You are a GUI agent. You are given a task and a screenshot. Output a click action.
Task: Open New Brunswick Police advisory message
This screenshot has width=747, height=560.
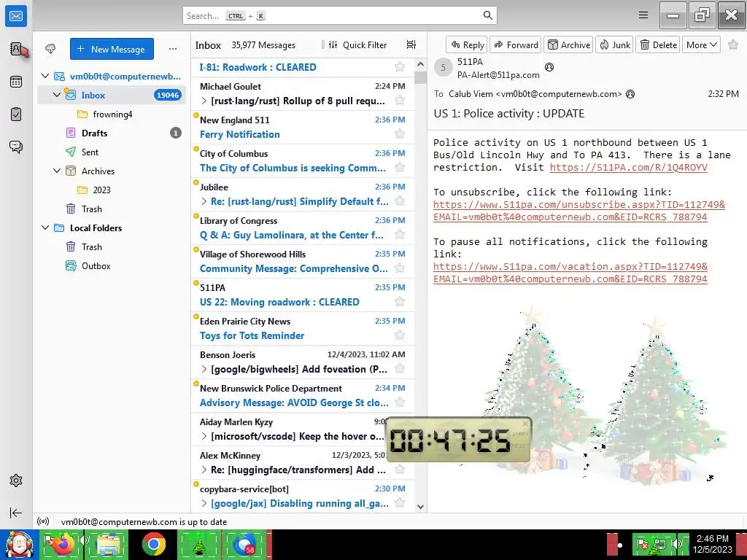click(302, 395)
